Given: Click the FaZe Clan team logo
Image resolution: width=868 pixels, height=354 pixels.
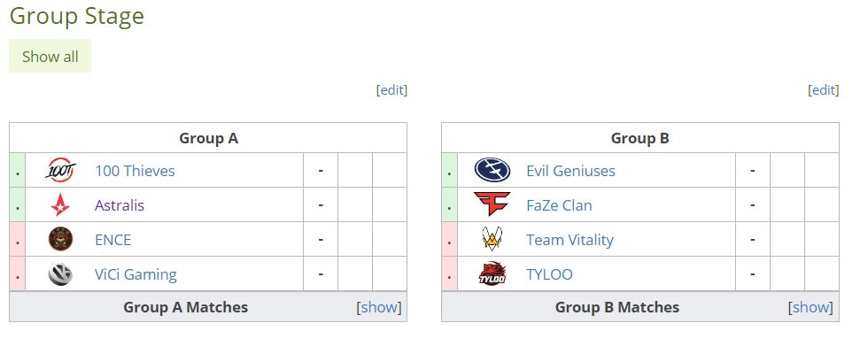Looking at the screenshot, I should coord(492,205).
